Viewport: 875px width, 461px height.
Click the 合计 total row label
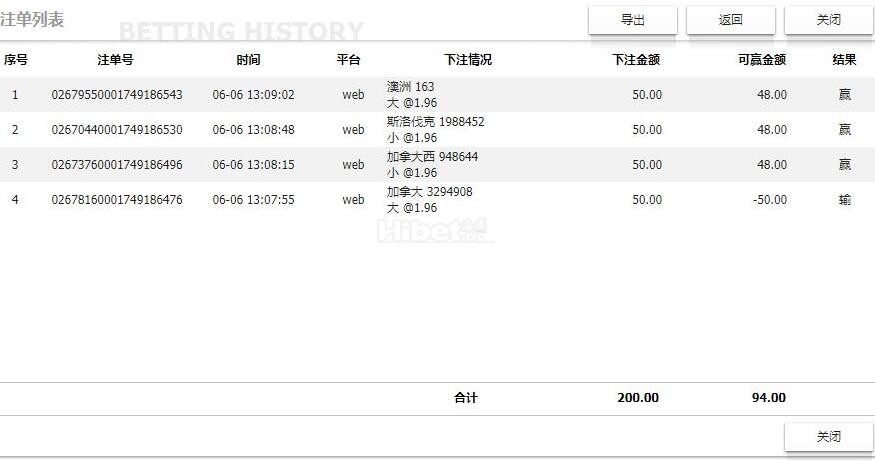[x=466, y=398]
